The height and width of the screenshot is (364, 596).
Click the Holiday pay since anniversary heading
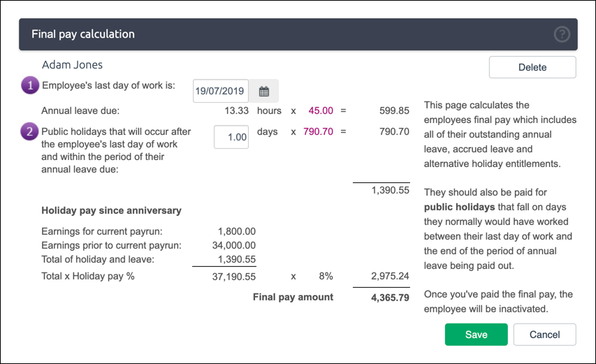click(111, 210)
